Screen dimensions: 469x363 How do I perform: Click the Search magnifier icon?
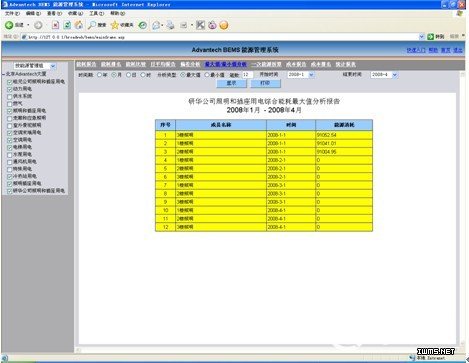tap(92, 25)
